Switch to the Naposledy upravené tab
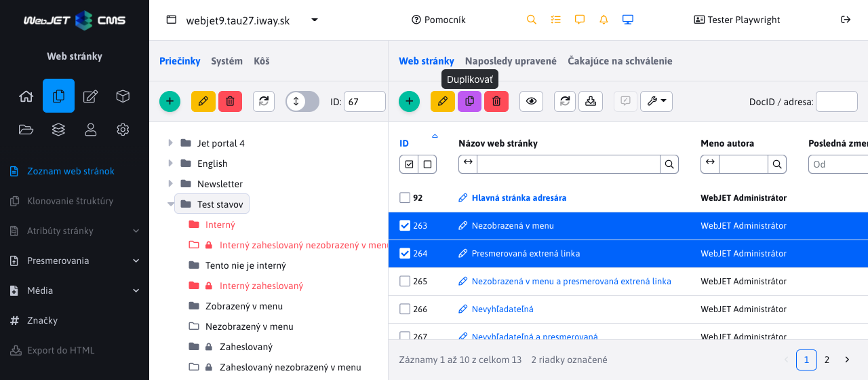 point(511,61)
